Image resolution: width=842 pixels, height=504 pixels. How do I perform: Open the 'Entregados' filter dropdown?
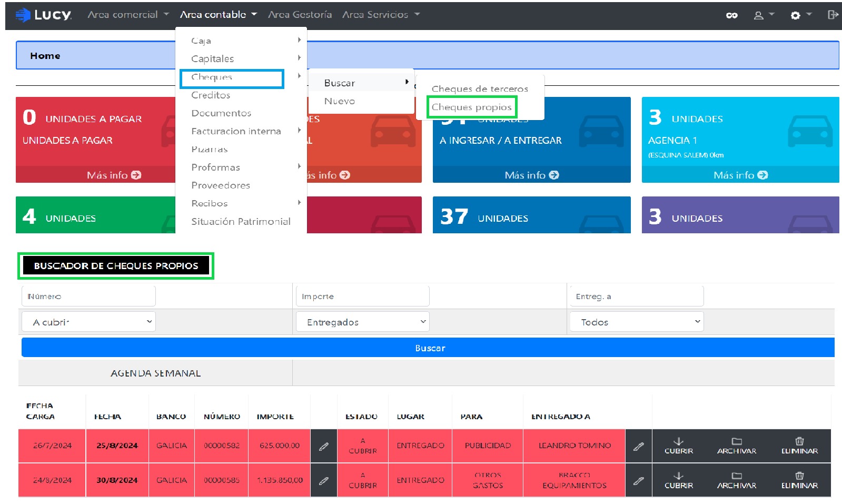[x=363, y=322]
